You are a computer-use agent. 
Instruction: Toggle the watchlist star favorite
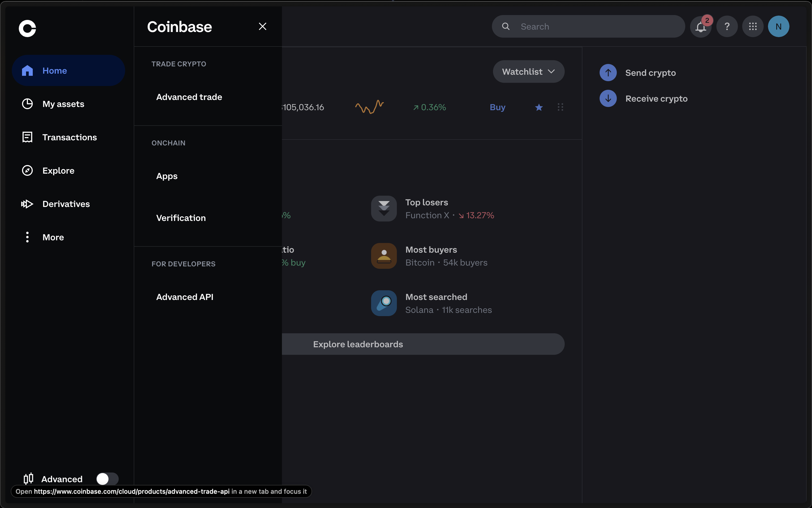pos(539,107)
